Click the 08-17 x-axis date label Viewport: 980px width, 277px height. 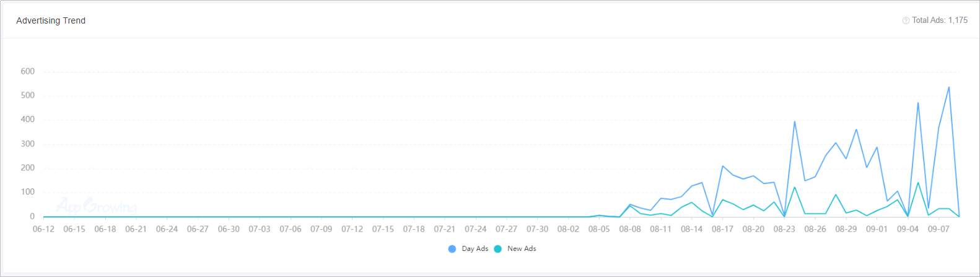pyautogui.click(x=722, y=229)
